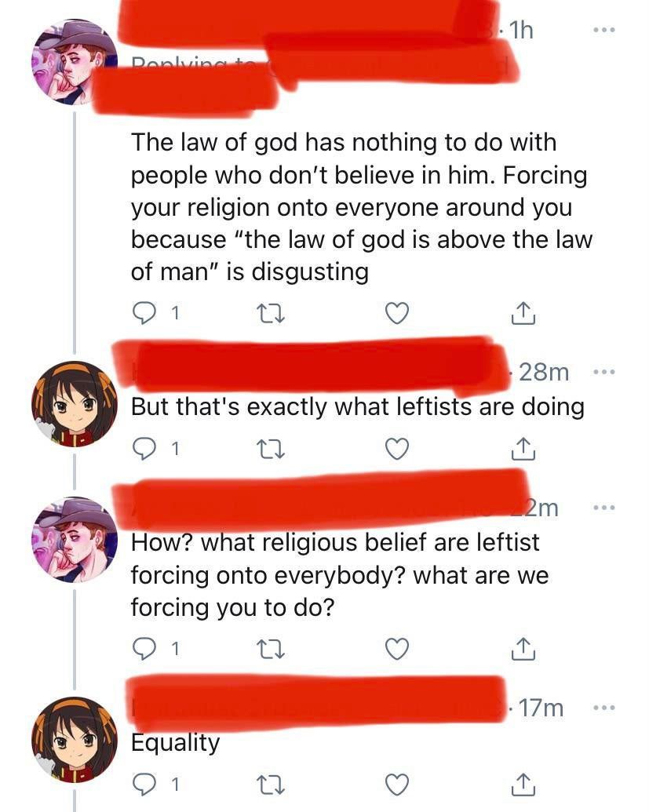
Task: Open more options on the 28m tweet
Action: [x=604, y=371]
